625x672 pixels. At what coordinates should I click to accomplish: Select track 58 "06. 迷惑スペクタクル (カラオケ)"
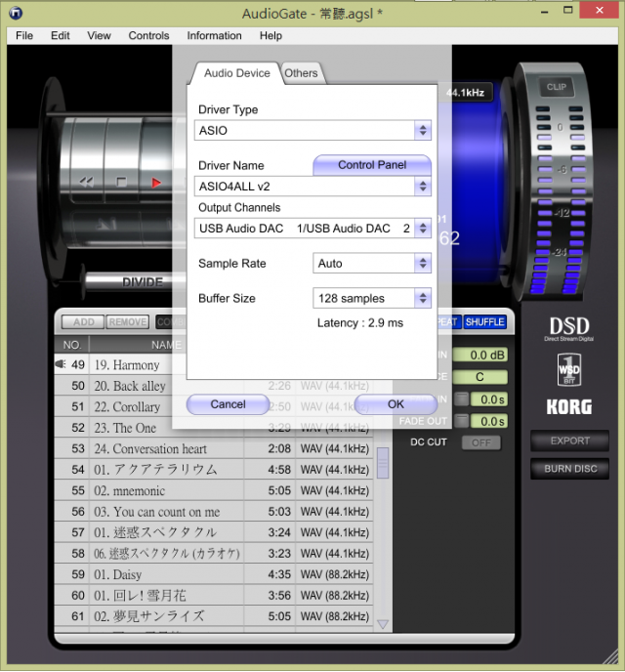pyautogui.click(x=214, y=554)
